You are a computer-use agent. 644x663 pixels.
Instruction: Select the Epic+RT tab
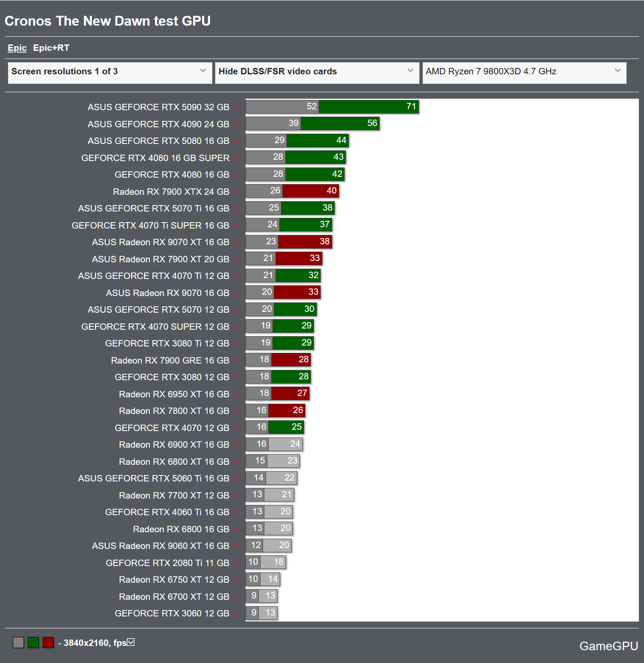(51, 48)
